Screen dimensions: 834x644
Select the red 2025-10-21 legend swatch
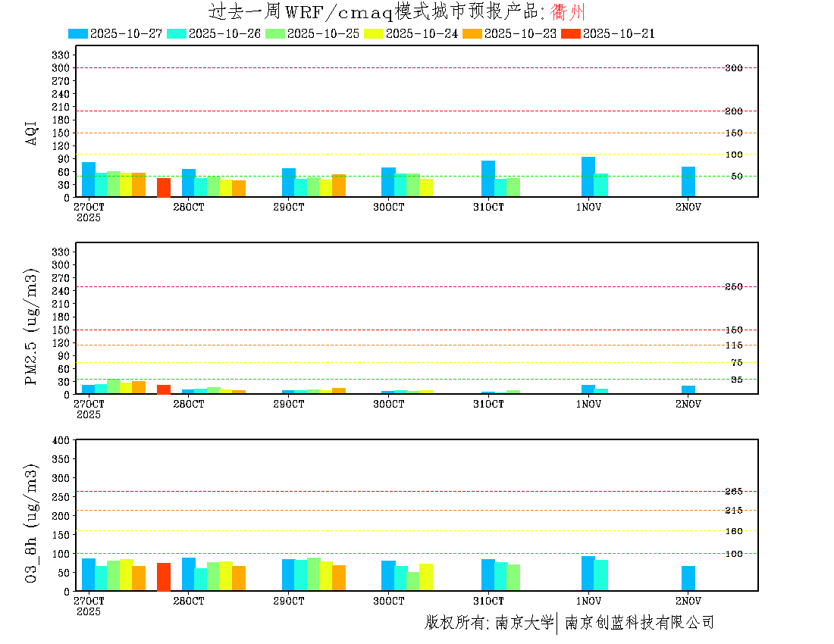coord(571,33)
